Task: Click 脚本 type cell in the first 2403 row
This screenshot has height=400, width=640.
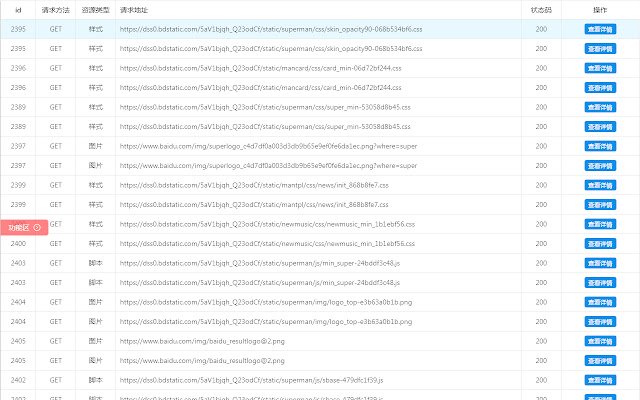Action: coord(96,263)
